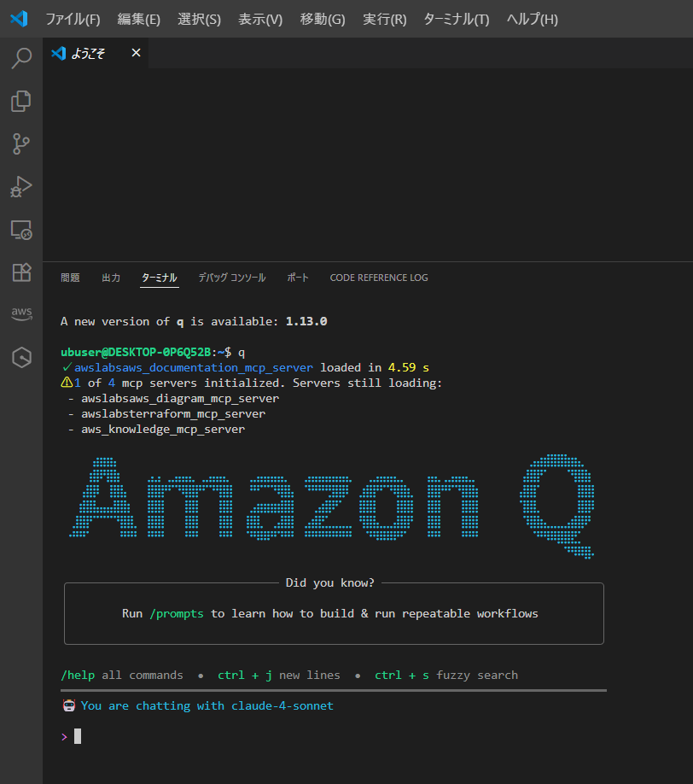Switch to the 出力 panel tab
This screenshot has width=693, height=784.
point(111,278)
